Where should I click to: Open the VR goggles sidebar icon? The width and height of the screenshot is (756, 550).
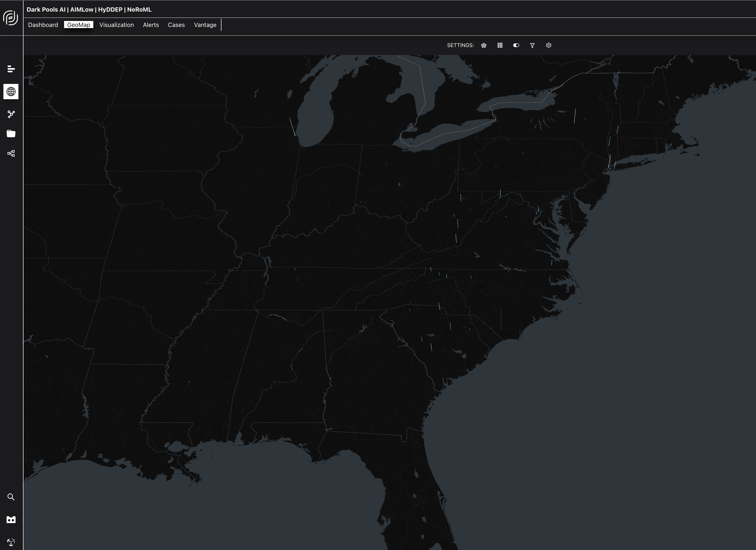pyautogui.click(x=11, y=520)
